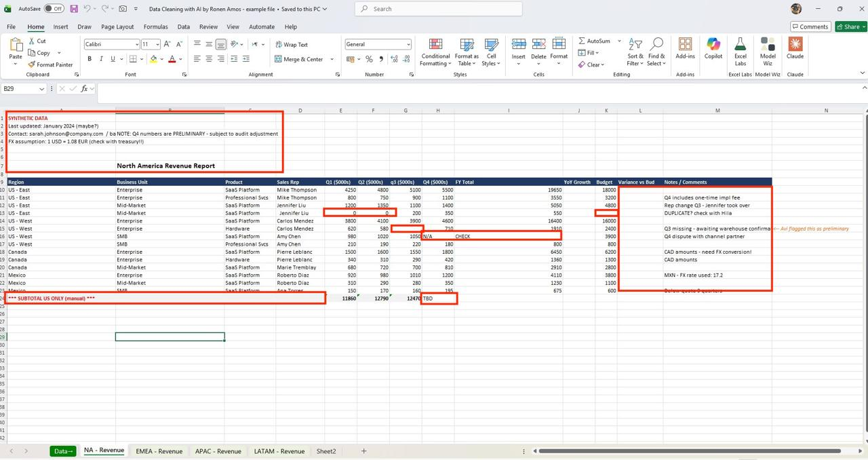The width and height of the screenshot is (868, 460).
Task: Expand the Merge & Center dropdown arrow
Action: click(332, 59)
